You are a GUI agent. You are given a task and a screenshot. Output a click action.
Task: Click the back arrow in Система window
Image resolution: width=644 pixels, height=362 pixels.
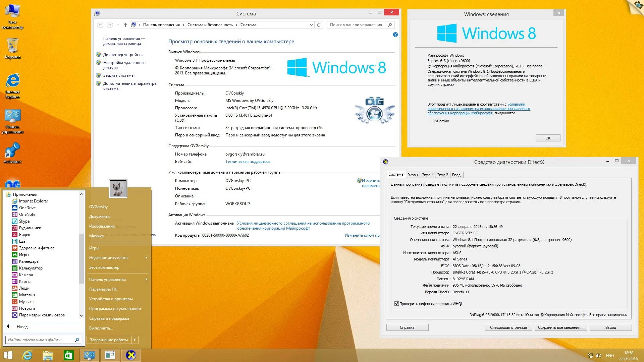point(100,25)
